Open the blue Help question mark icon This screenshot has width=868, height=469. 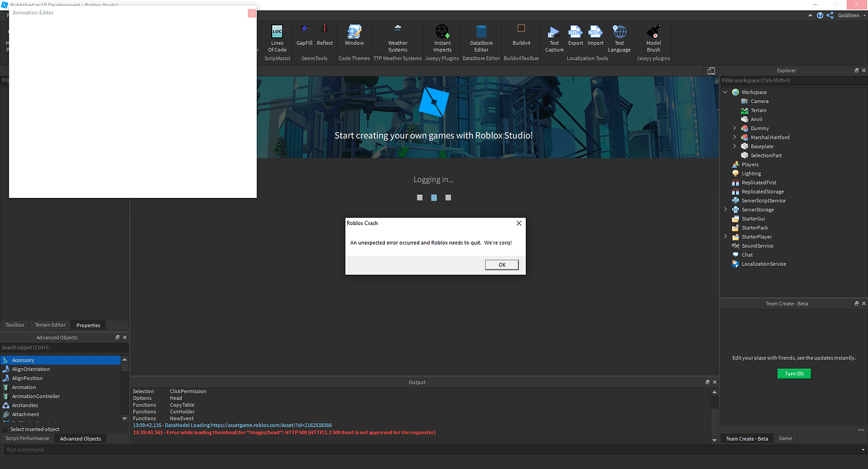tap(820, 15)
